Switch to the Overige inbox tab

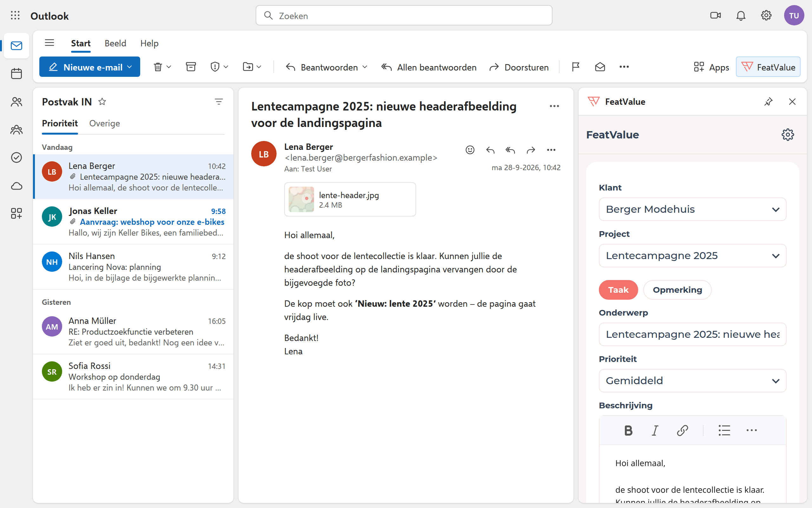point(104,123)
